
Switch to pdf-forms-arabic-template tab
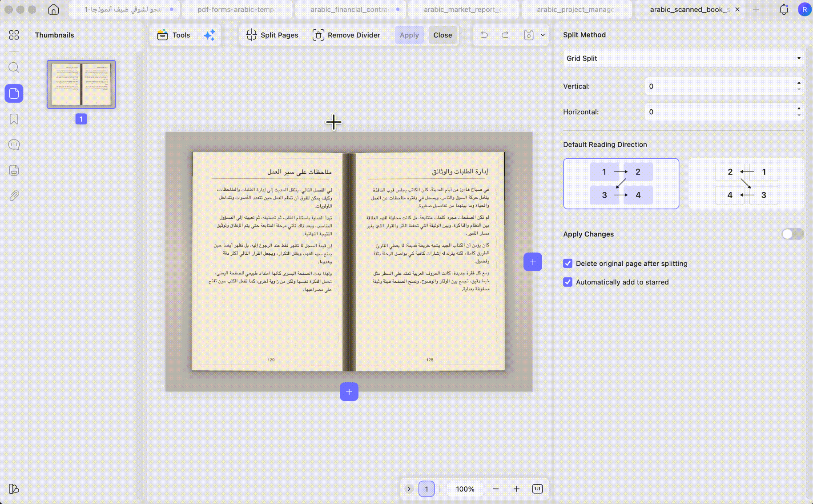point(237,9)
